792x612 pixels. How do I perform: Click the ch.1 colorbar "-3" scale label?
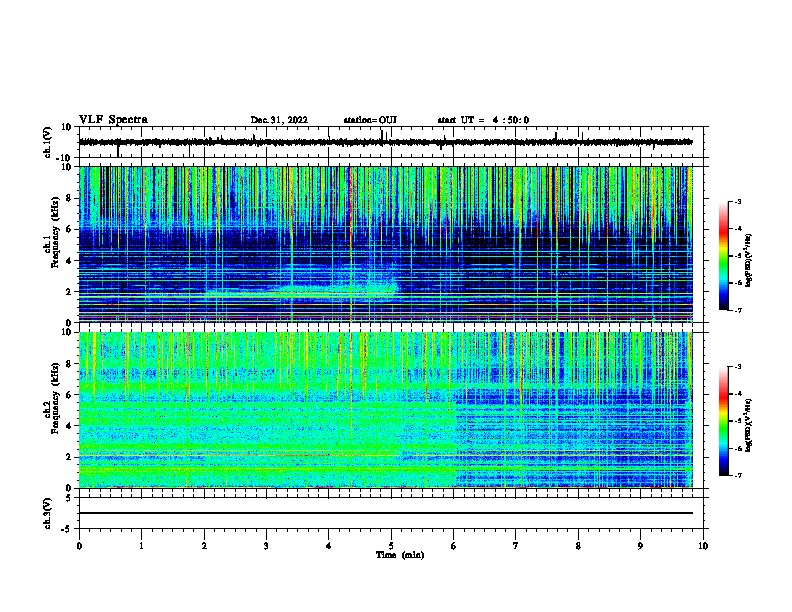coord(738,201)
